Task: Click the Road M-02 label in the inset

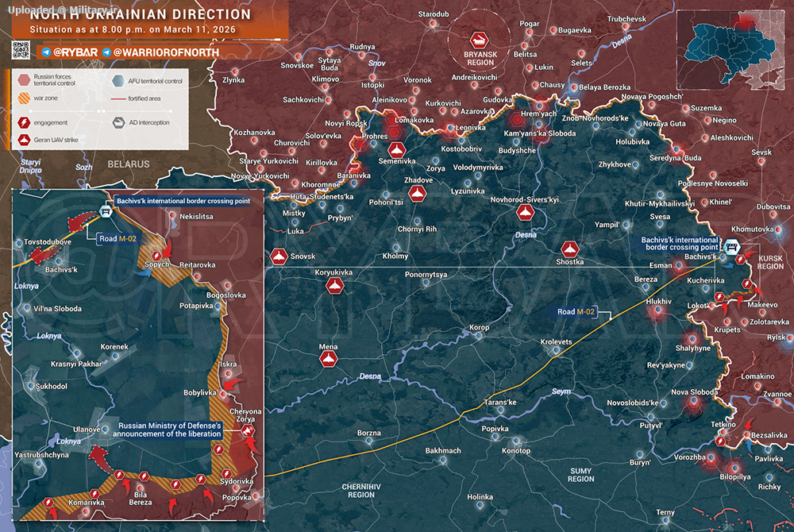Action: (118, 238)
